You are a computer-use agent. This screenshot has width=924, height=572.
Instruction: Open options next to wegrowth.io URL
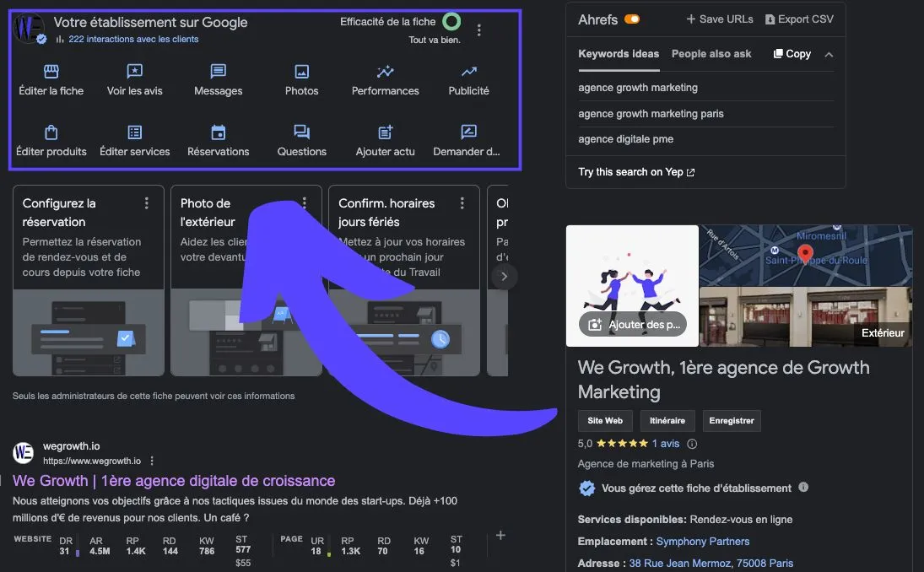tap(152, 461)
